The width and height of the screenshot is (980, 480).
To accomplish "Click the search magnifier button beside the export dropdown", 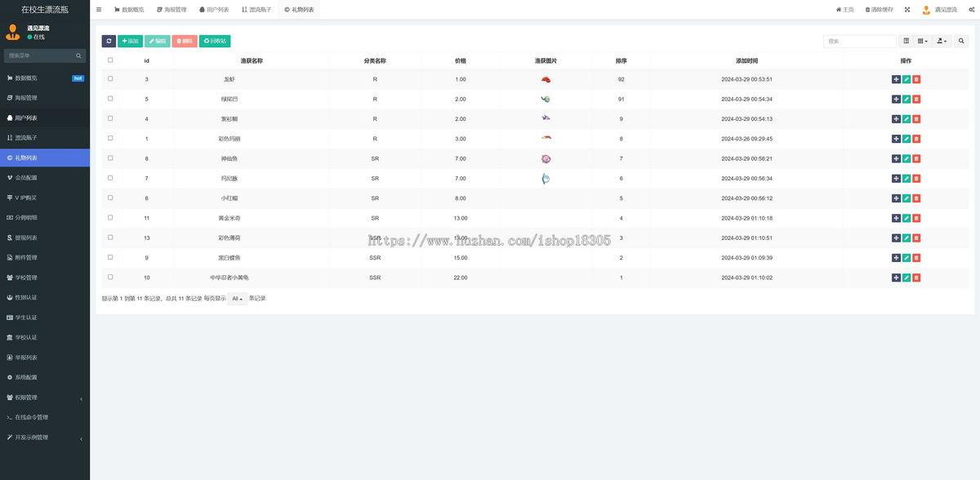I will [x=961, y=41].
